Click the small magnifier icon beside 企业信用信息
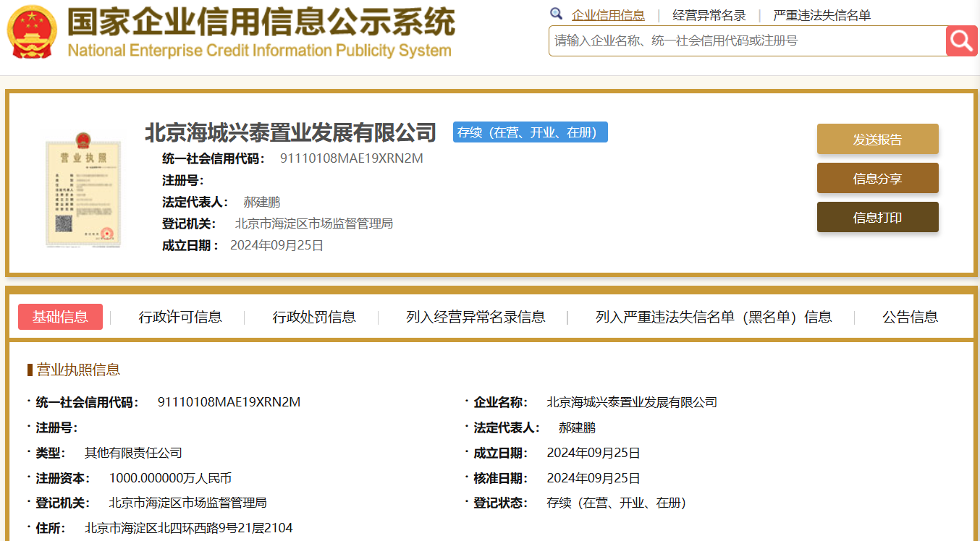The image size is (980, 541). [556, 14]
